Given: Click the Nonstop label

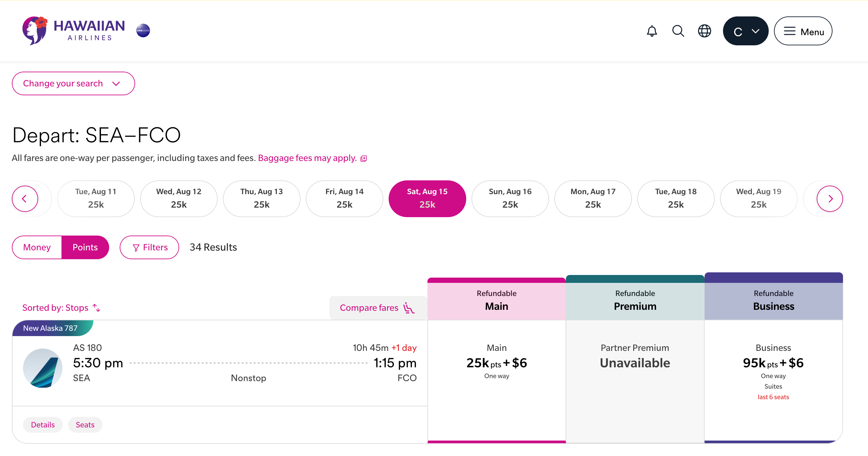Looking at the screenshot, I should [248, 378].
